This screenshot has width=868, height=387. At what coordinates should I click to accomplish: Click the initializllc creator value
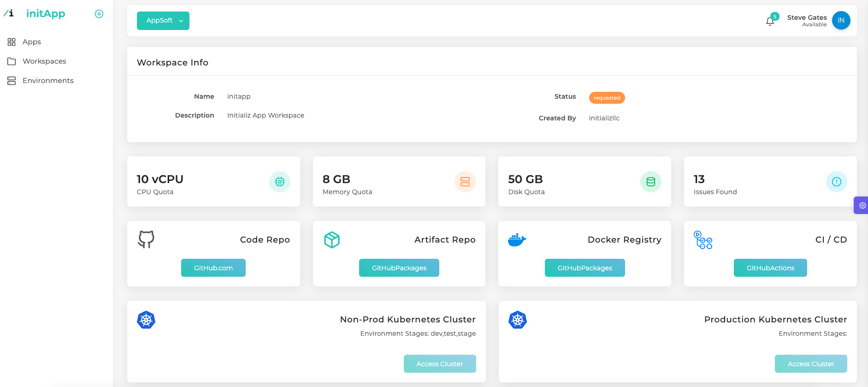[x=604, y=118]
